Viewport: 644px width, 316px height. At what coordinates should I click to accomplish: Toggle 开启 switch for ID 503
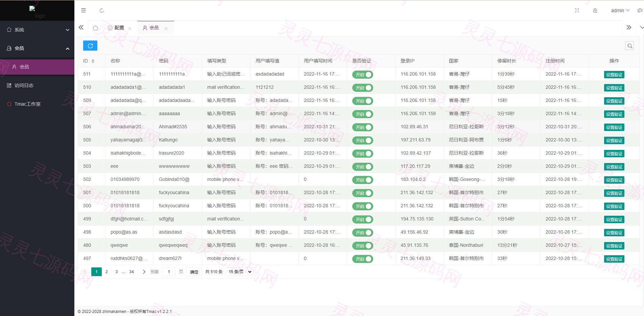click(x=362, y=167)
